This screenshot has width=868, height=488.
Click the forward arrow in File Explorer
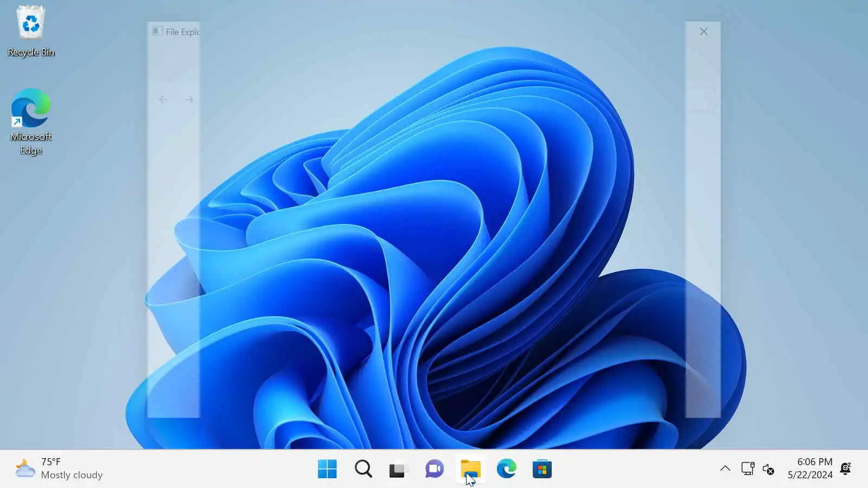pyautogui.click(x=189, y=99)
